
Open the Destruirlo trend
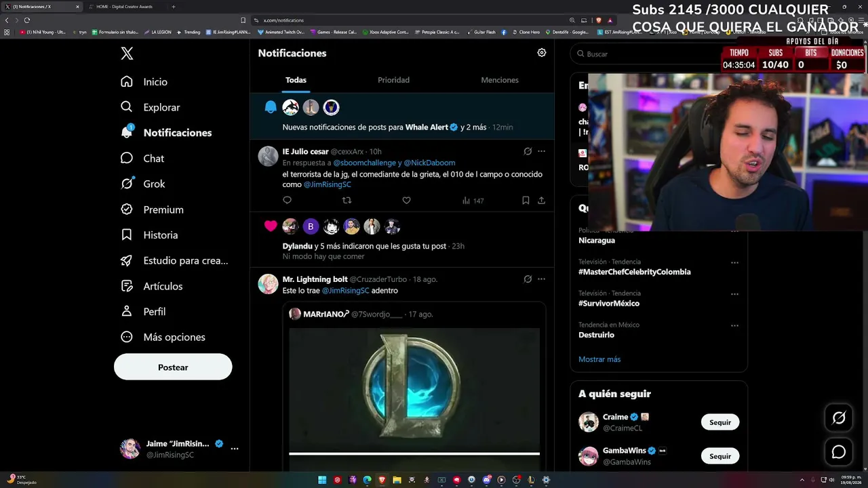pyautogui.click(x=596, y=335)
